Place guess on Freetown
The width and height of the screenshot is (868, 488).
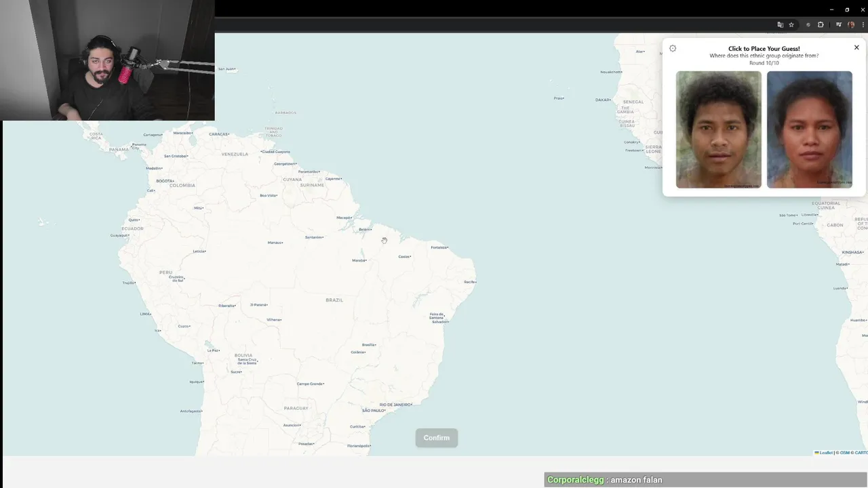[634, 150]
